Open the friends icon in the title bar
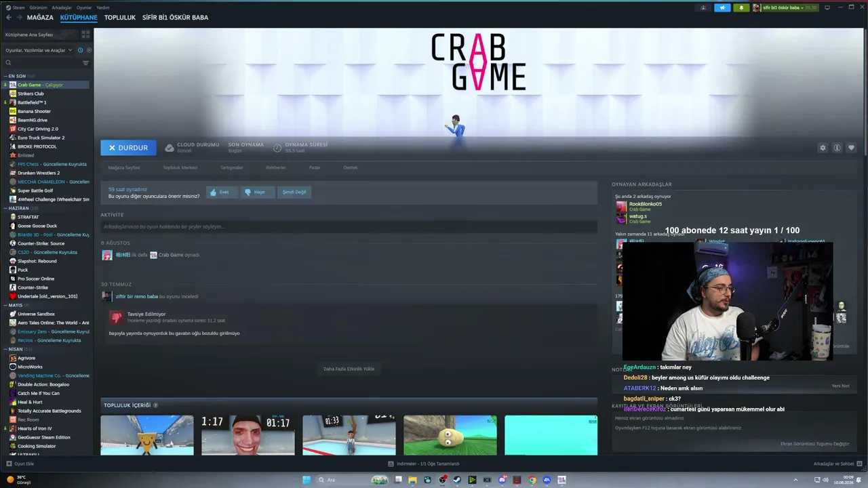This screenshot has width=868, height=488. 703,7
